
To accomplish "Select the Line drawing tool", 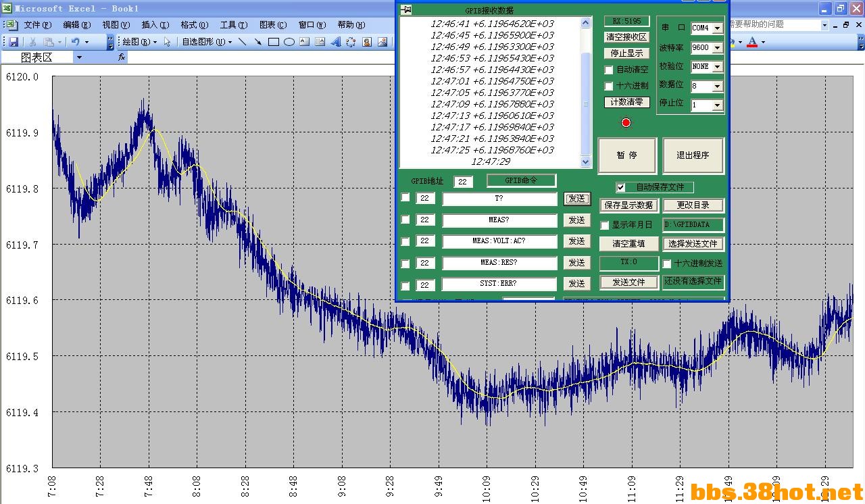I will tap(242, 42).
